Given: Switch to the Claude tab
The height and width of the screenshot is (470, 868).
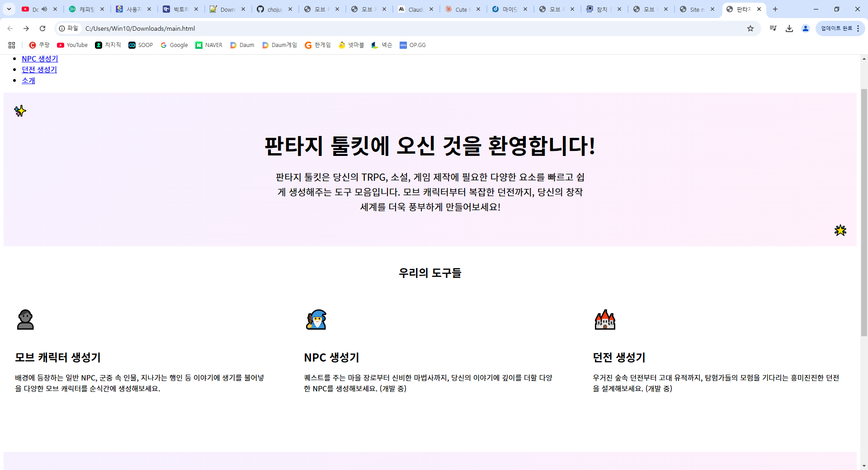Looking at the screenshot, I should 411,9.
